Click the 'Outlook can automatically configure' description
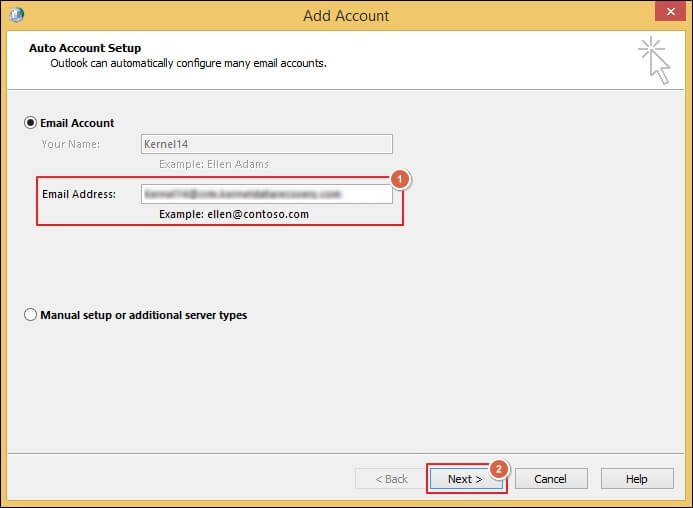 pyautogui.click(x=188, y=63)
